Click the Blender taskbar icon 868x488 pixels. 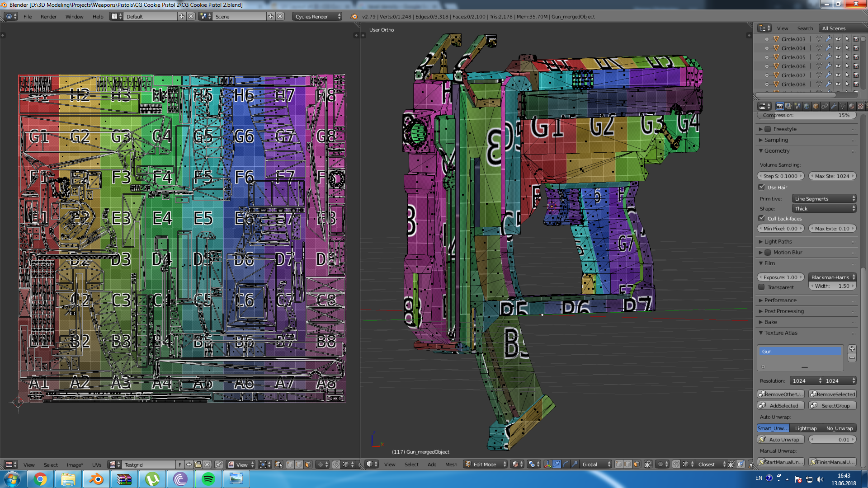coord(96,479)
